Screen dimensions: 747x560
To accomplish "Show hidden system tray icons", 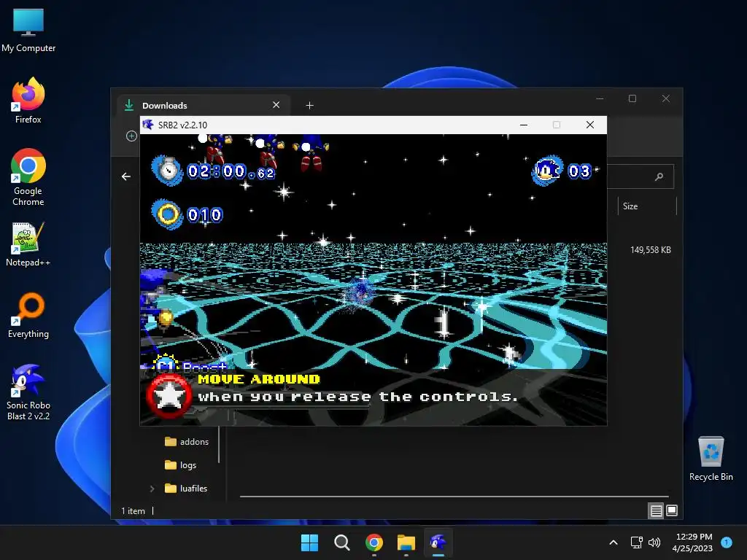I will (x=614, y=542).
